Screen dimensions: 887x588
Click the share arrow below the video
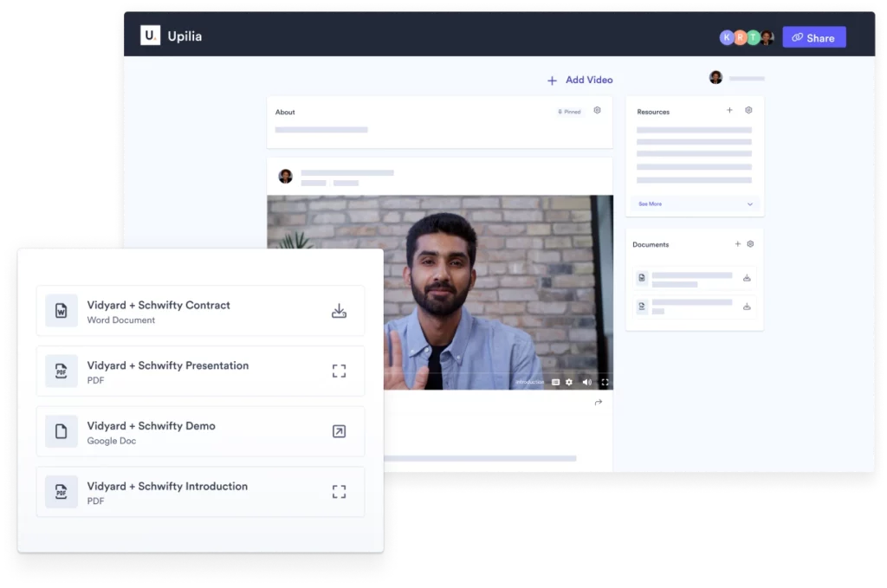pyautogui.click(x=599, y=403)
